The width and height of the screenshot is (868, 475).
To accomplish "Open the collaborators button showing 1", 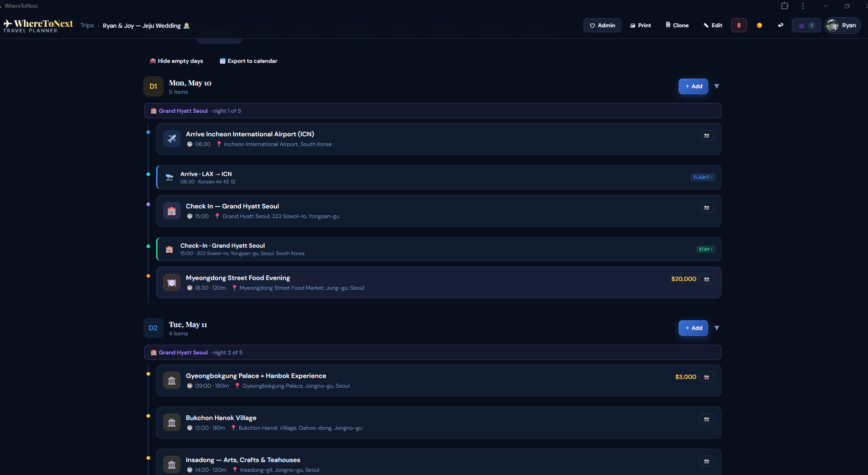I will click(806, 25).
